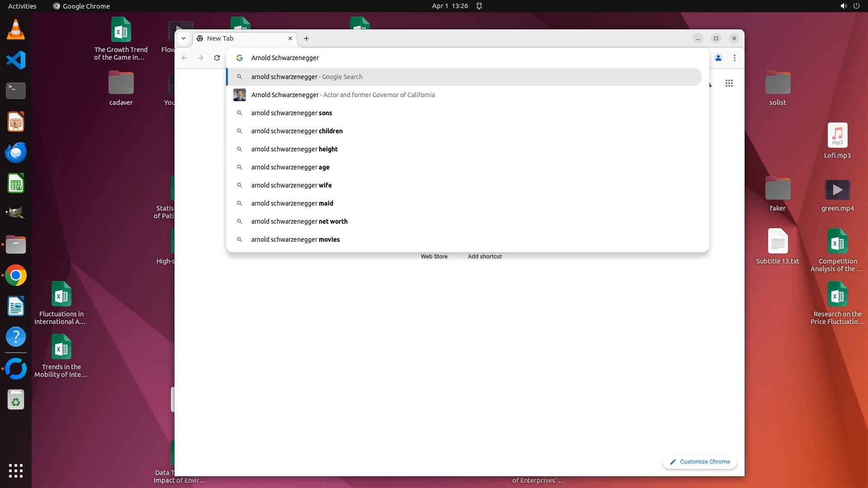Open Activities overview
Viewport: 868px width, 488px height.
pos(22,6)
